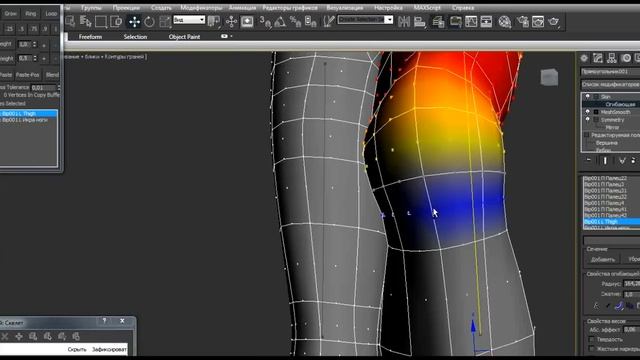640x360 pixels.
Task: Click the Align tool icon
Action: coord(420,22)
